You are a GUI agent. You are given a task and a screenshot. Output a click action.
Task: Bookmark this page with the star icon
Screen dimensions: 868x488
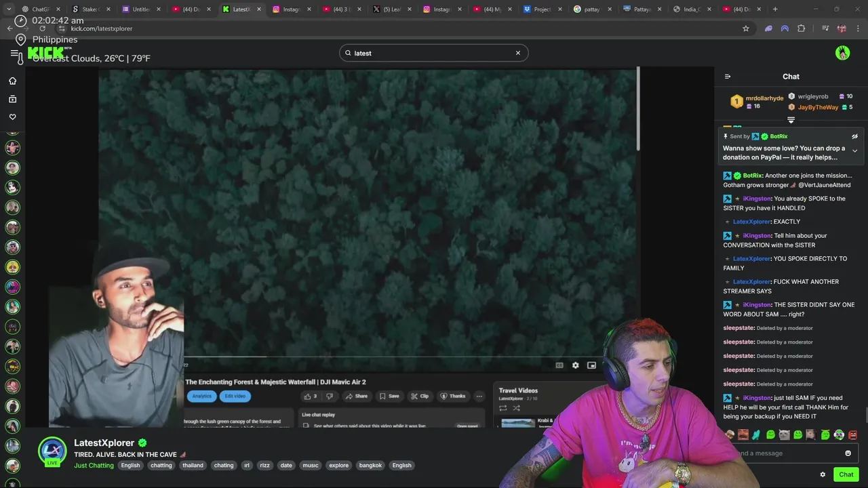tap(746, 28)
